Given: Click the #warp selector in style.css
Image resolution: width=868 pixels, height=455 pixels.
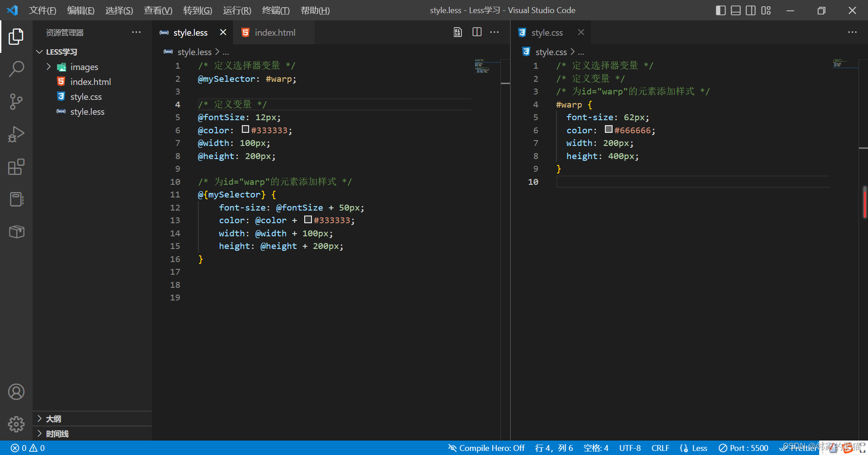Looking at the screenshot, I should click(x=569, y=104).
